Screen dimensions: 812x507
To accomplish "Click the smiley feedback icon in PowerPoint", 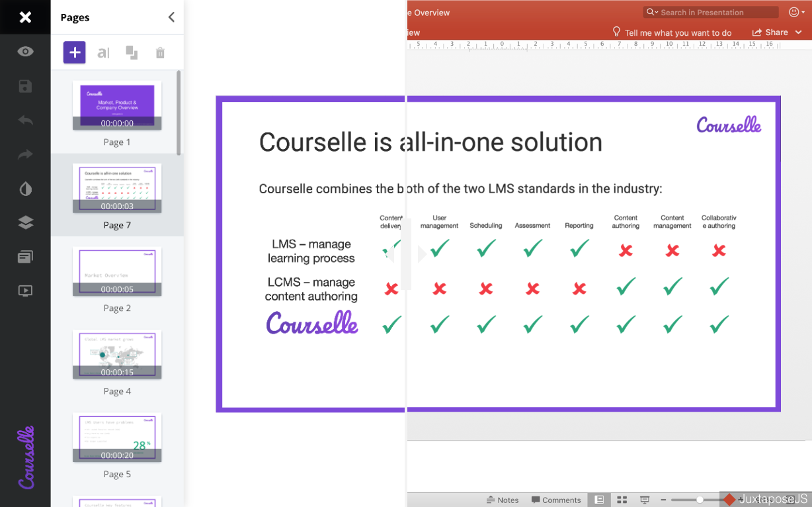I will [x=794, y=12].
